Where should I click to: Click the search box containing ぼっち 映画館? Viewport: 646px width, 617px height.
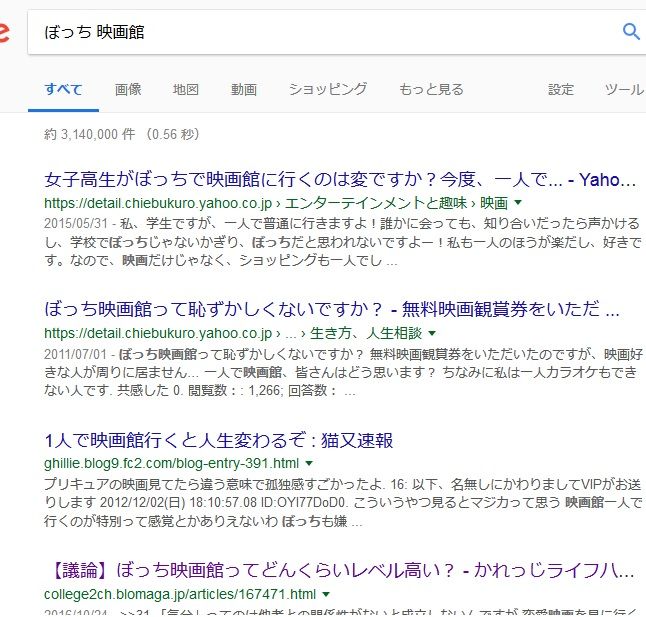click(x=336, y=32)
